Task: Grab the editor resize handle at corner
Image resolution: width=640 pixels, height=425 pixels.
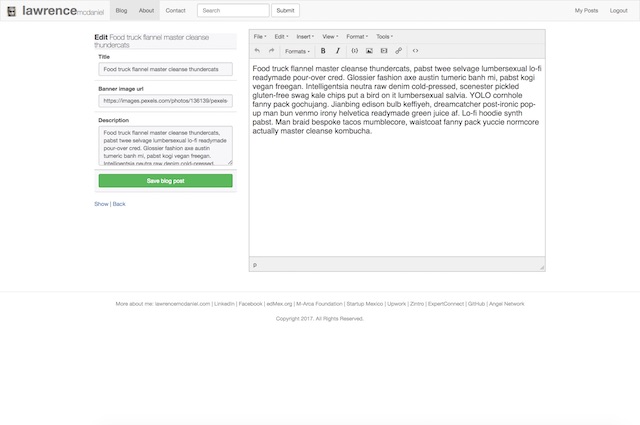Action: (542, 267)
